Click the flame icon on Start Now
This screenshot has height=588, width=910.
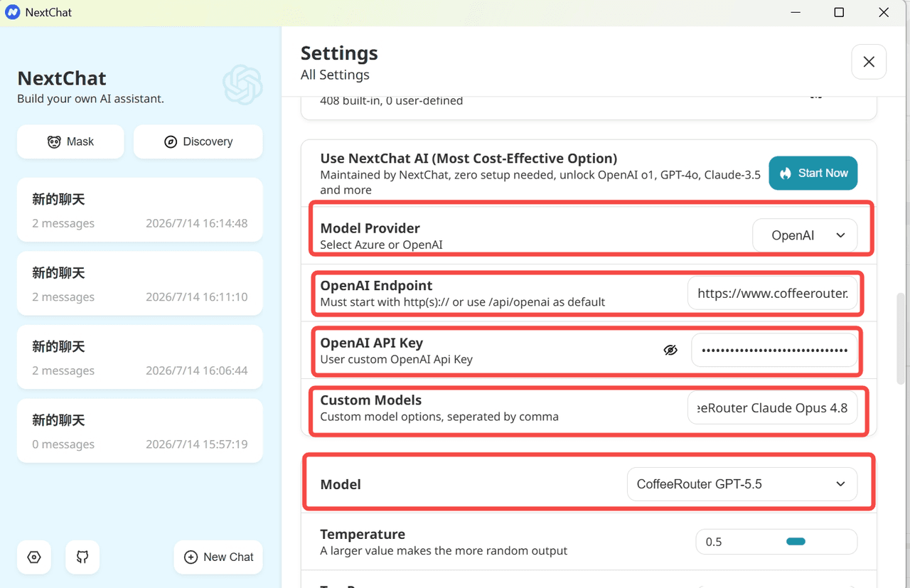point(786,173)
